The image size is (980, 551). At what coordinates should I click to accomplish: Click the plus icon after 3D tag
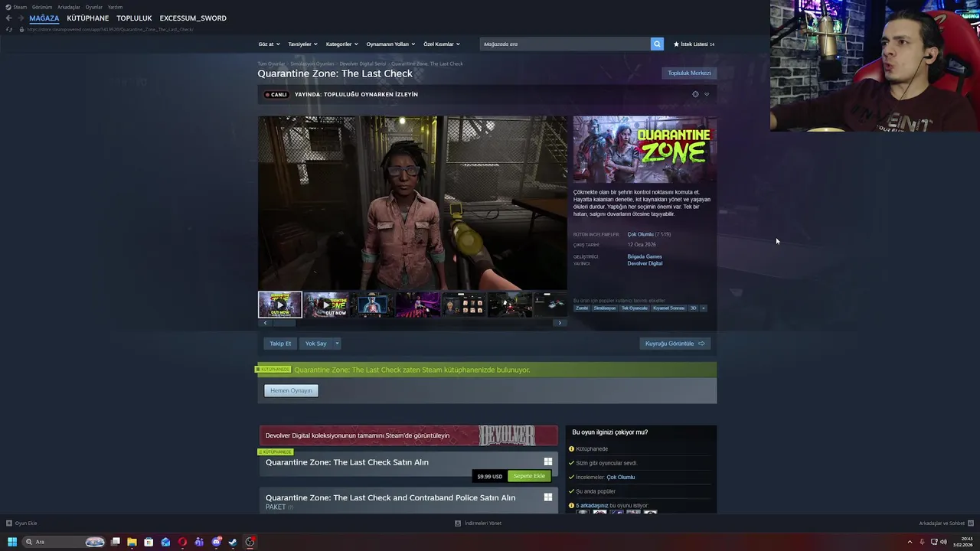[x=703, y=308]
